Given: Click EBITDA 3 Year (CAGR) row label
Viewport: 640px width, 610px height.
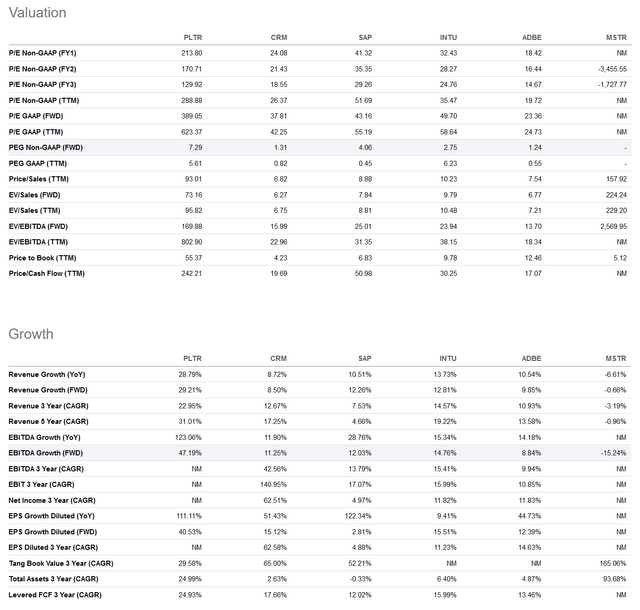Looking at the screenshot, I should (x=46, y=469).
